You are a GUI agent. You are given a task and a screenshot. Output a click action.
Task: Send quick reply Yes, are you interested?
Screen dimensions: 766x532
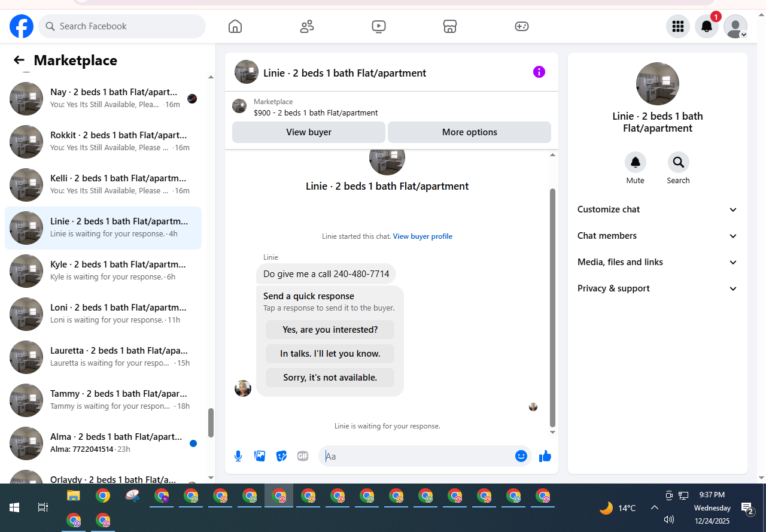330,330
